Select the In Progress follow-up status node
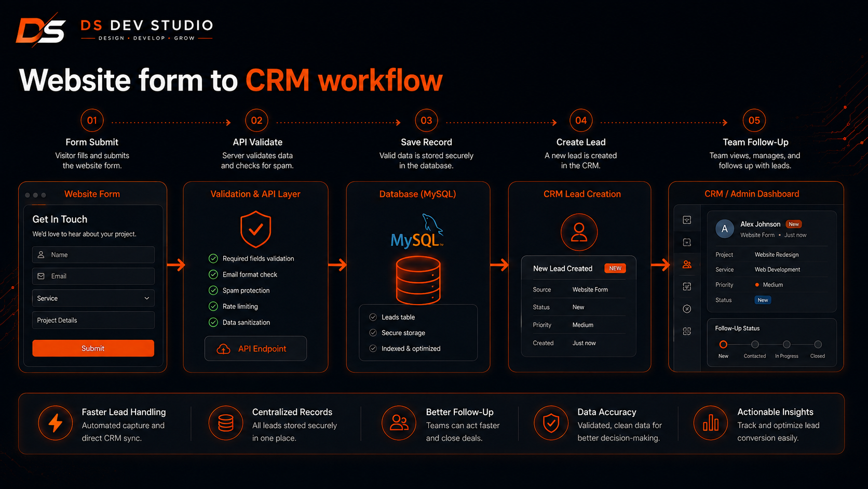The image size is (868, 489). [x=786, y=344]
